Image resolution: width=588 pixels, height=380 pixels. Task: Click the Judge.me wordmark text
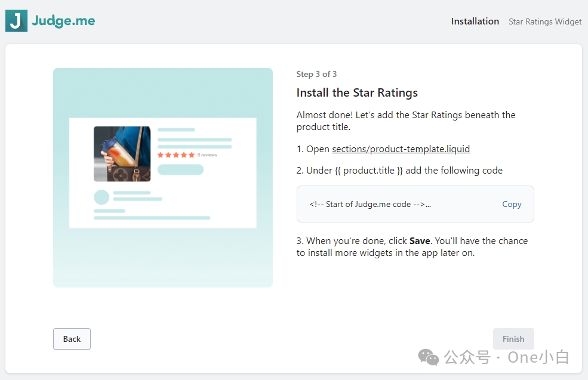[x=63, y=21]
